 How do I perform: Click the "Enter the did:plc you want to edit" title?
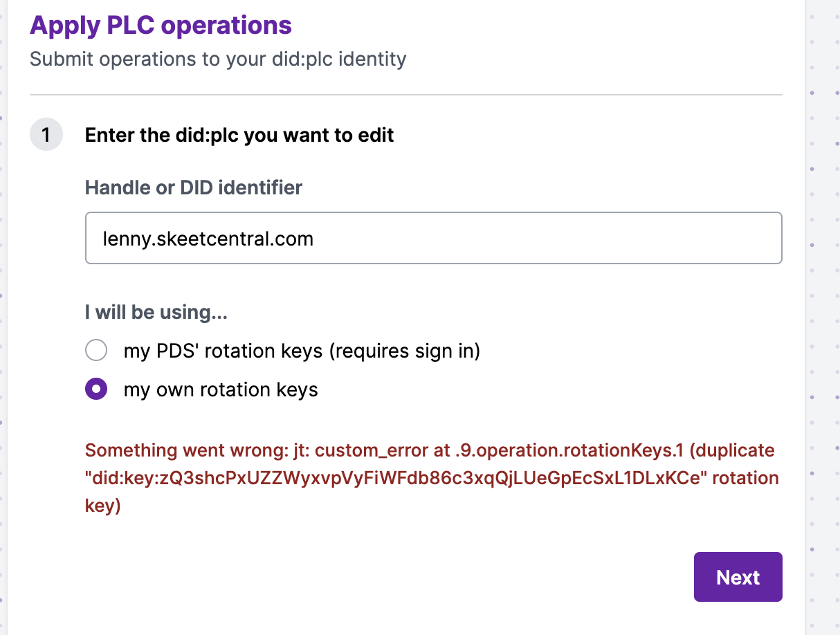[239, 135]
